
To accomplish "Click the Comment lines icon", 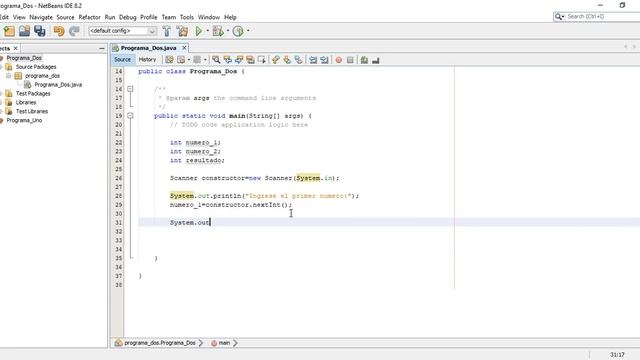I will tap(364, 60).
